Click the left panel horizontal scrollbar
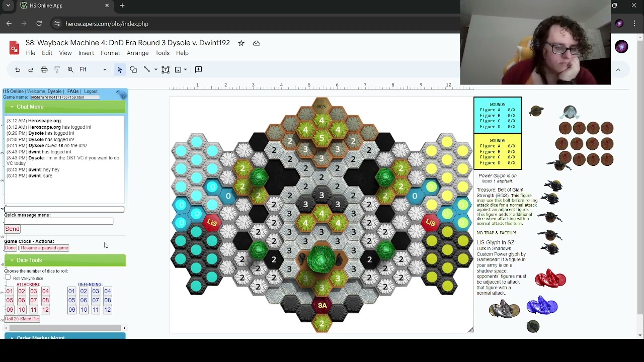 coord(65,328)
